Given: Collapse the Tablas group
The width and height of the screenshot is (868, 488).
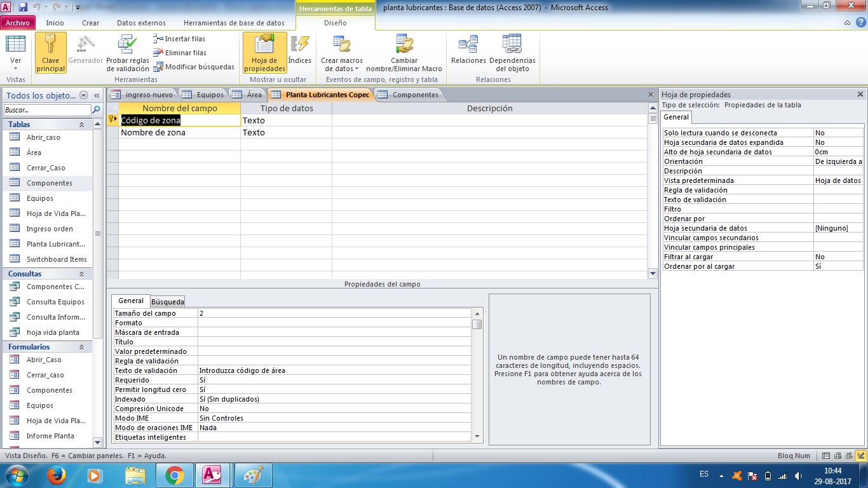Looking at the screenshot, I should tap(81, 125).
